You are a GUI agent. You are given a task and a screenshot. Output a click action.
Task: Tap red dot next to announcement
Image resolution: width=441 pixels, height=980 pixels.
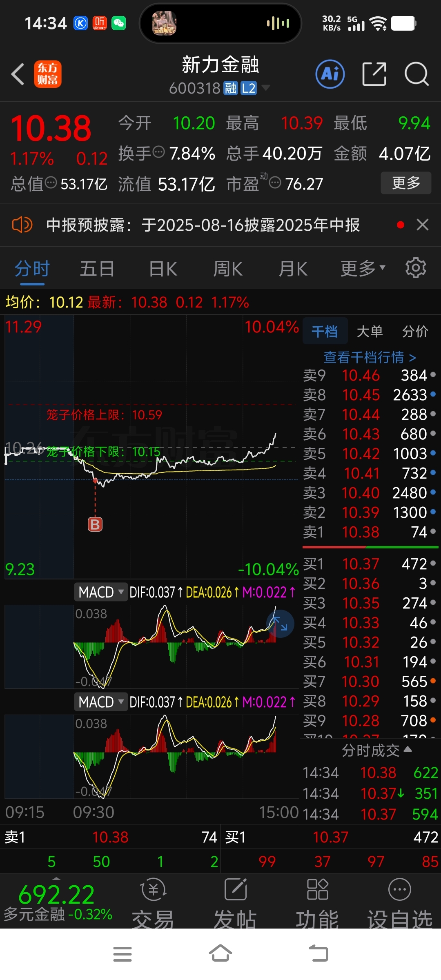(401, 225)
